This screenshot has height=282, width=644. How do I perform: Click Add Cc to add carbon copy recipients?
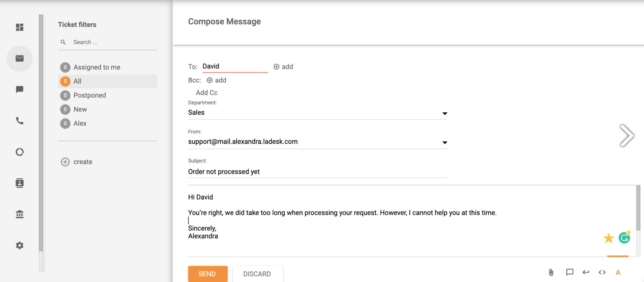206,92
